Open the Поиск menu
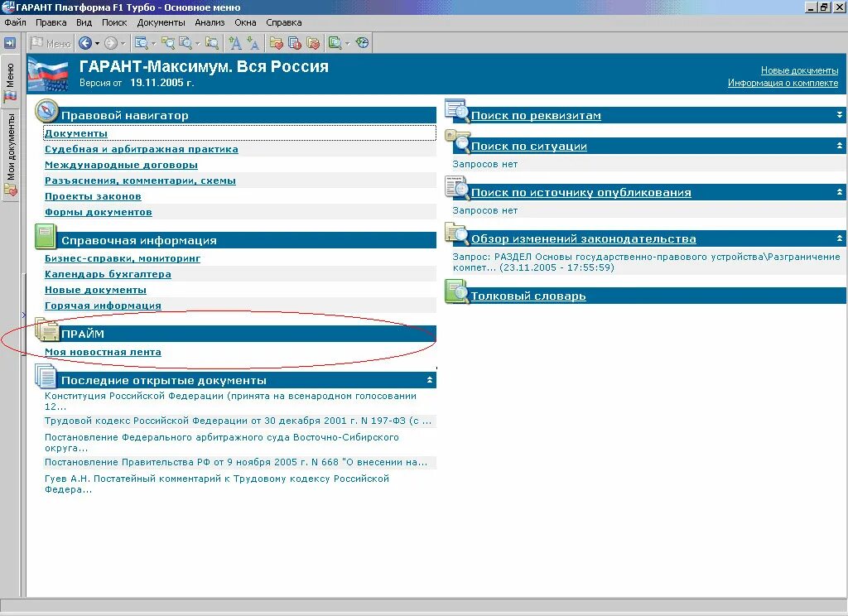 point(114,22)
